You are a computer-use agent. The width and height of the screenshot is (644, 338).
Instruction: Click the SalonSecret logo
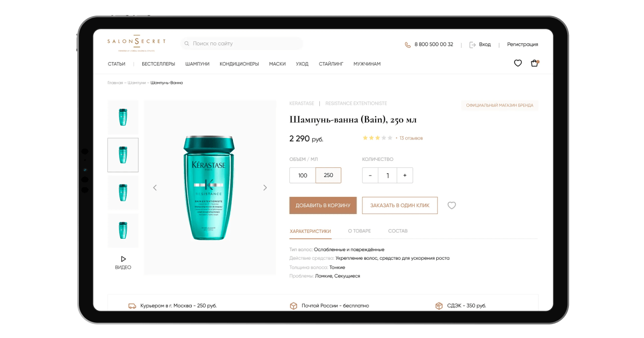tap(136, 42)
